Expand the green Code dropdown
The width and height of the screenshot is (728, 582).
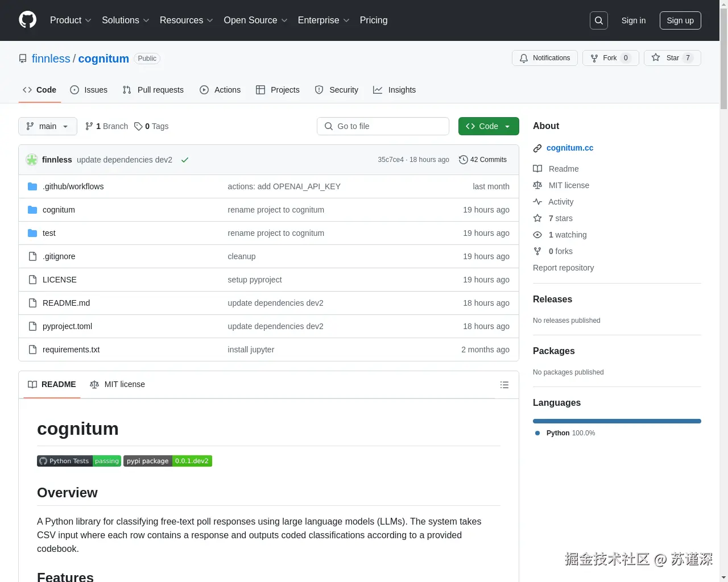(x=488, y=126)
